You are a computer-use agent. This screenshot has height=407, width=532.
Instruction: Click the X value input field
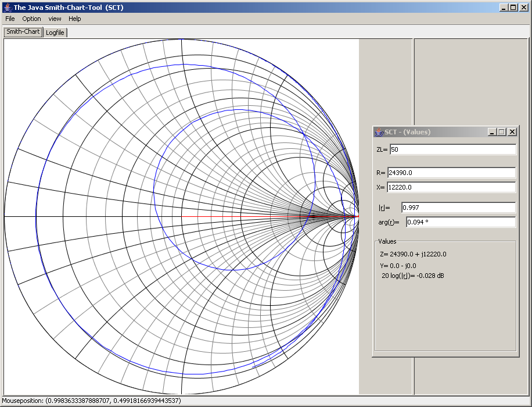point(451,187)
